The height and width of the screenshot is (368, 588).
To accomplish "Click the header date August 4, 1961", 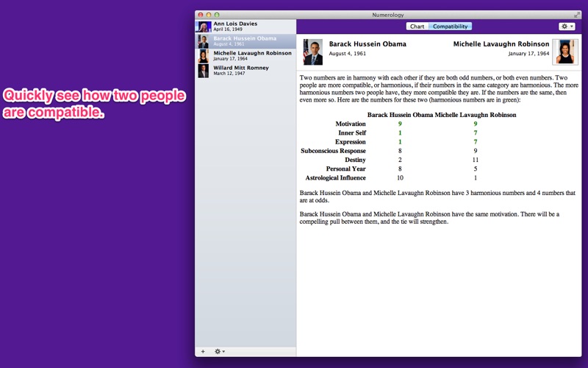I will point(347,53).
